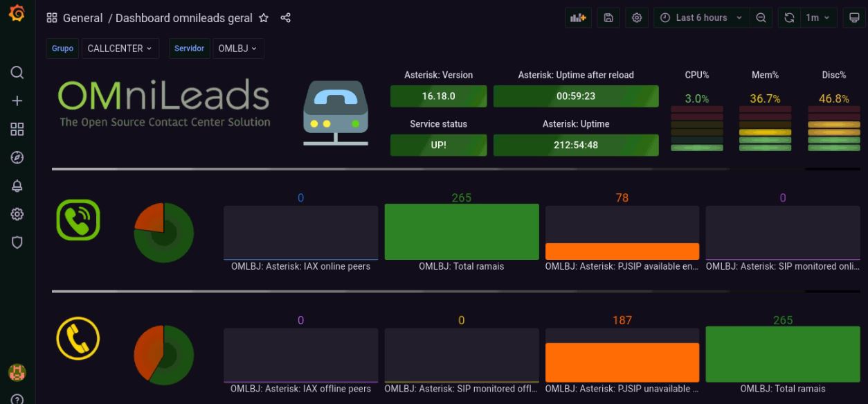Screen dimensions: 868x404
Task: Open the Explore compass icon
Action: pos(17,158)
